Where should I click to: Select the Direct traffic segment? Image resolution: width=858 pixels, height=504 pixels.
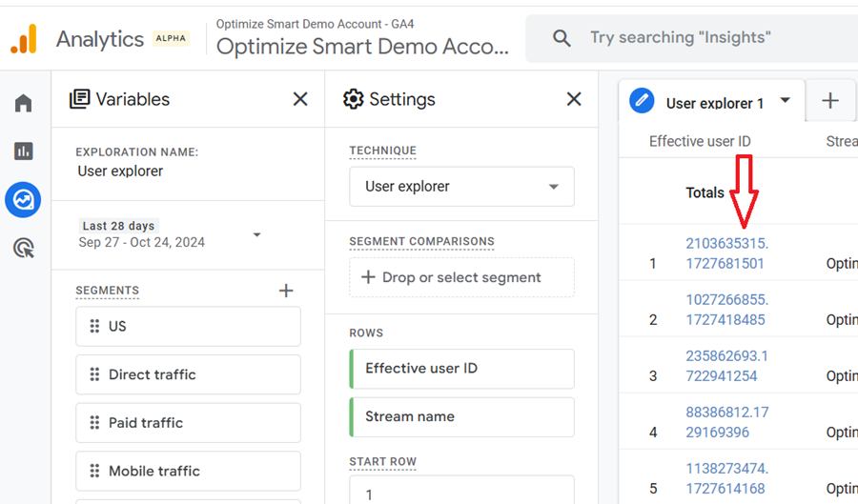point(188,374)
